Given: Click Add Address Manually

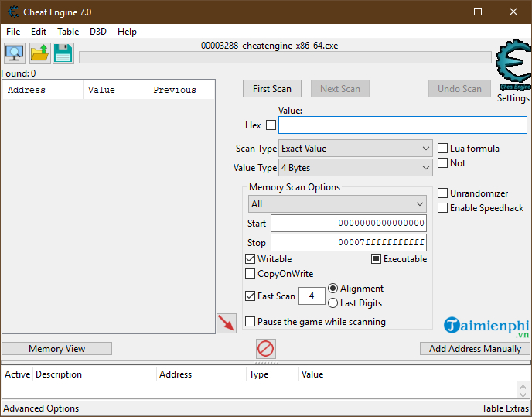Looking at the screenshot, I should [x=475, y=349].
